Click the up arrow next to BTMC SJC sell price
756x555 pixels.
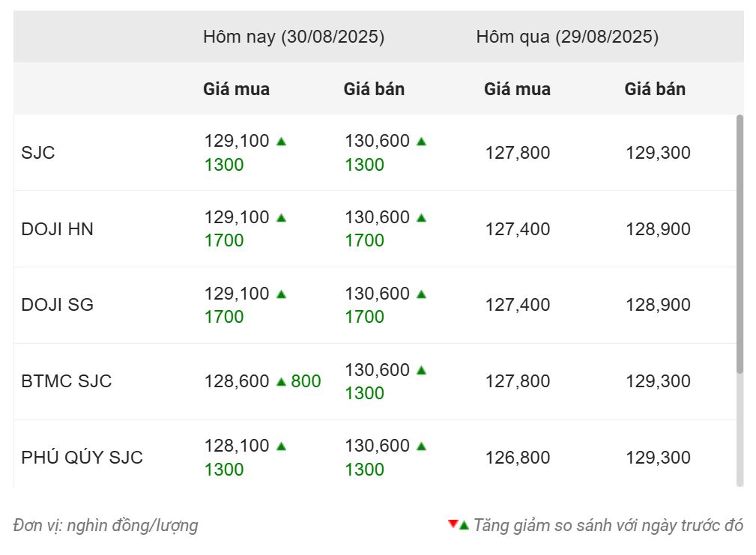coord(421,370)
